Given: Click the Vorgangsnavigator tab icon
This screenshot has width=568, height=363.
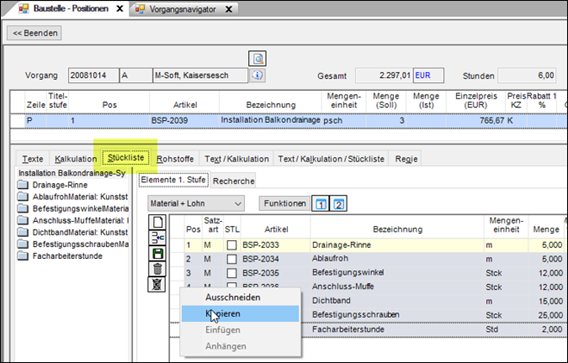Looking at the screenshot, I should pyautogui.click(x=140, y=9).
